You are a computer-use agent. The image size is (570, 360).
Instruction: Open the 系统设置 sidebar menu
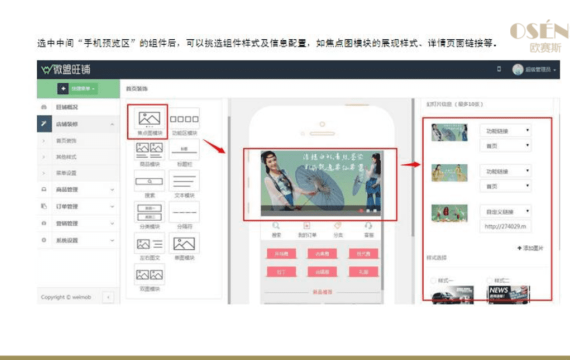(x=78, y=240)
